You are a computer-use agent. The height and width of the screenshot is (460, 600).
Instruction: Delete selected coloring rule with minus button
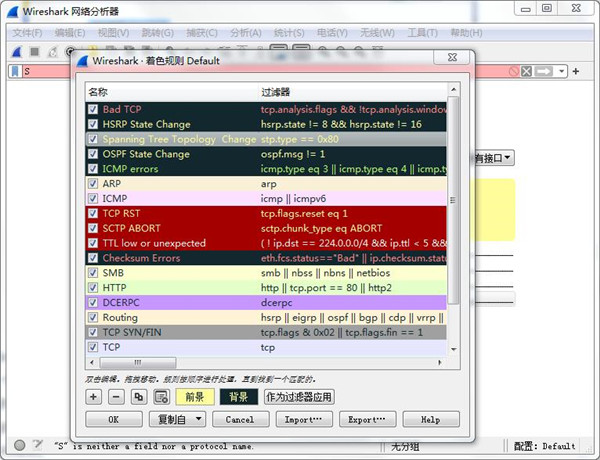116,397
